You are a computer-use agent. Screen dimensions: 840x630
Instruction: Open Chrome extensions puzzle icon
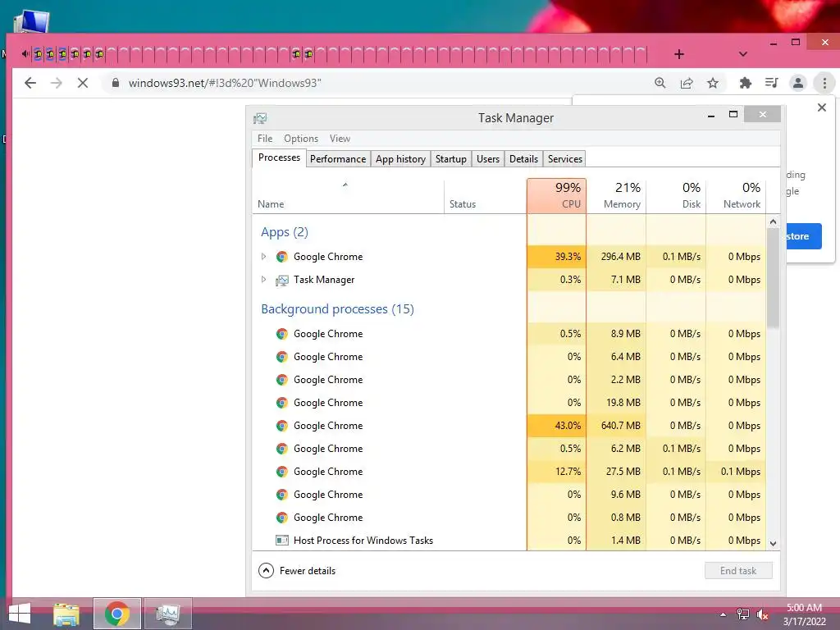pyautogui.click(x=745, y=83)
